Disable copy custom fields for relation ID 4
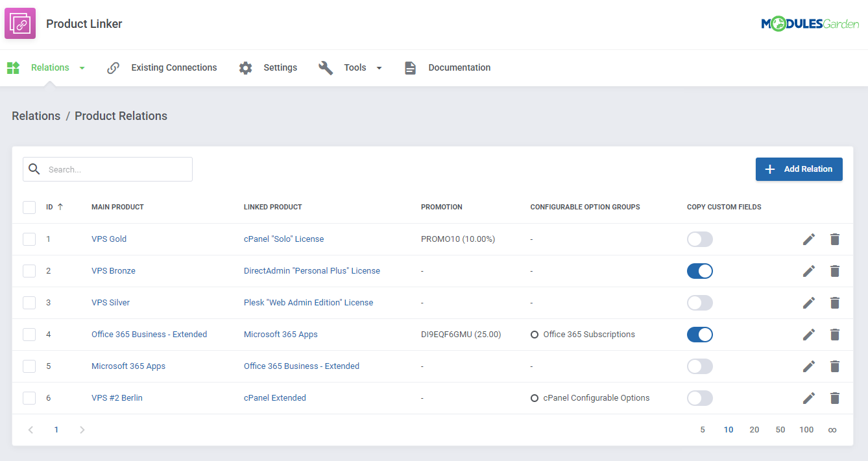Screen dimensions: 868x461 pyautogui.click(x=700, y=335)
